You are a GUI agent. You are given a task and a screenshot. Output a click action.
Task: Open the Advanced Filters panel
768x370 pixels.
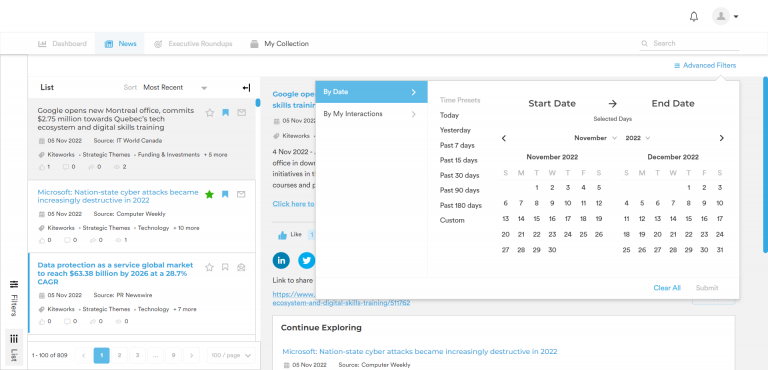[705, 65]
